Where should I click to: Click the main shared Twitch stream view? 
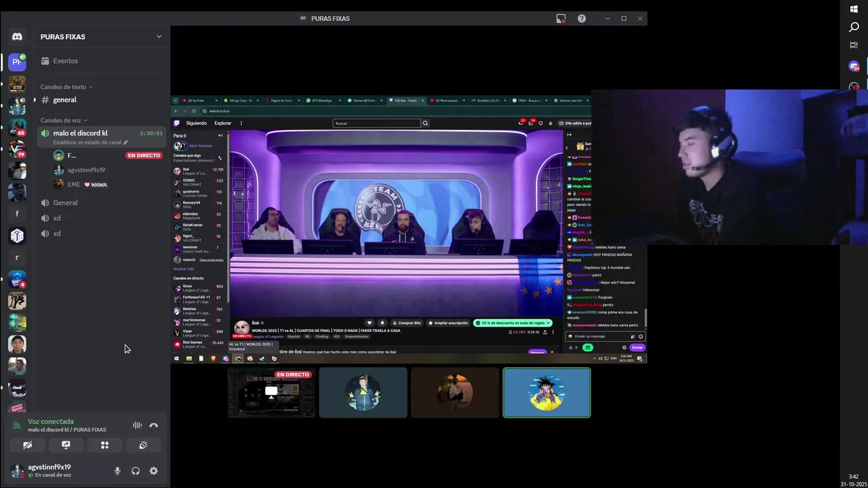click(x=409, y=230)
